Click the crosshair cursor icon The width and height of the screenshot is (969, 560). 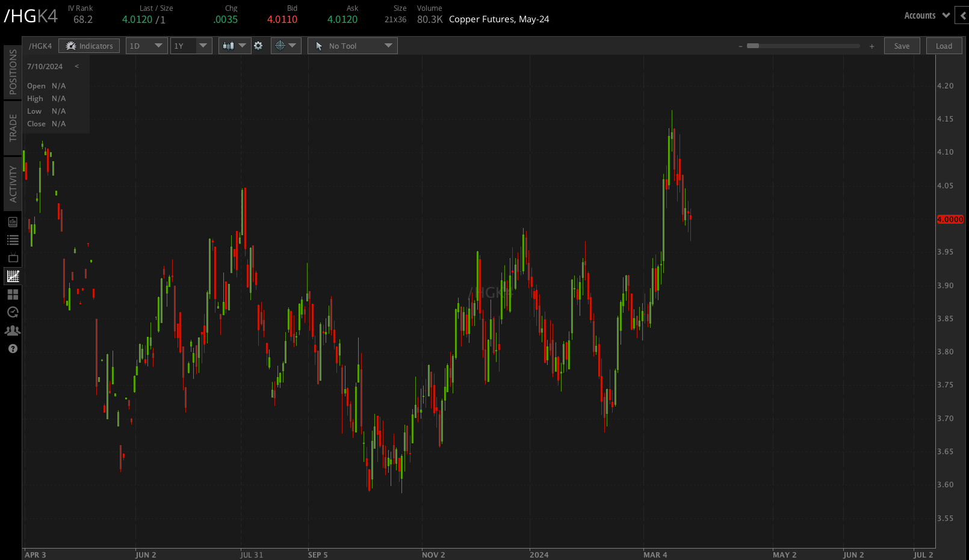tap(280, 46)
